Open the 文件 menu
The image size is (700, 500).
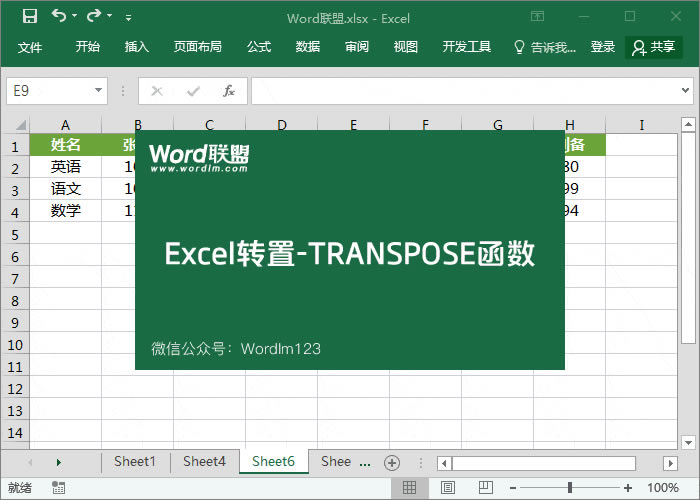(x=30, y=47)
